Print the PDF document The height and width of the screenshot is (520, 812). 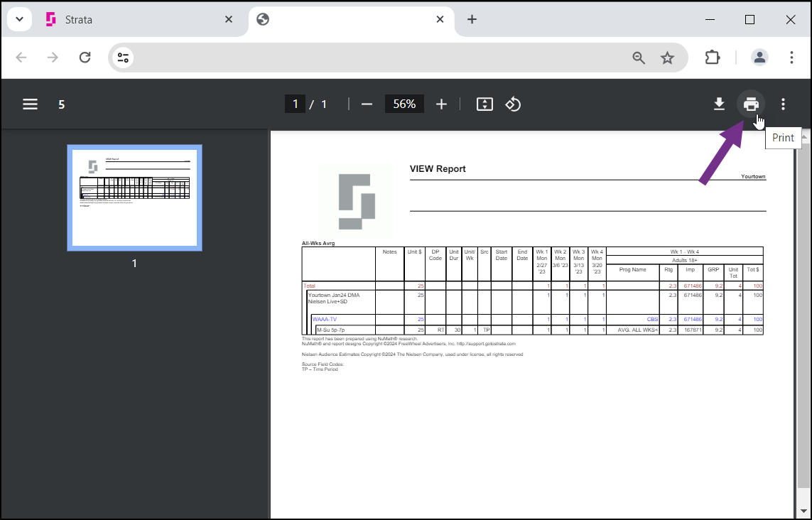pyautogui.click(x=751, y=104)
